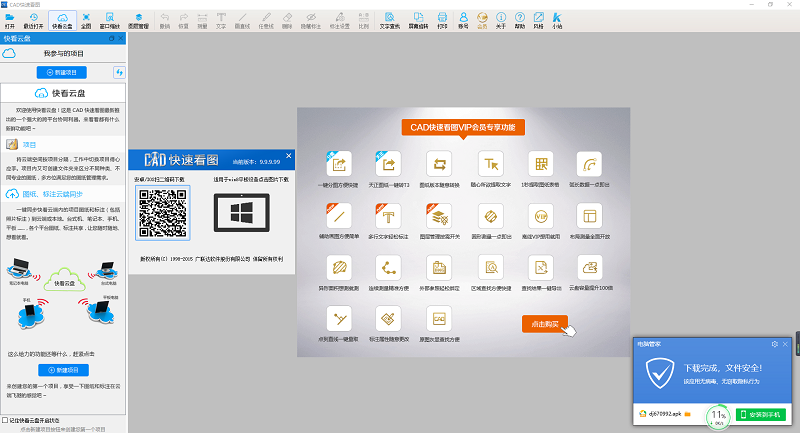
Task: Click the 打开 (Open) folder icon
Action: point(9,20)
